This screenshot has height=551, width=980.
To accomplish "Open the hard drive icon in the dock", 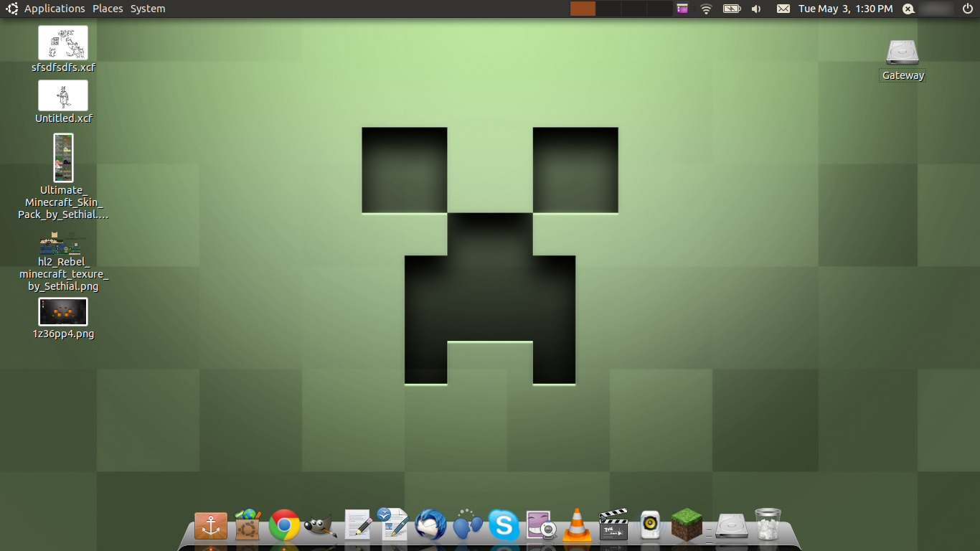I will coord(732,527).
